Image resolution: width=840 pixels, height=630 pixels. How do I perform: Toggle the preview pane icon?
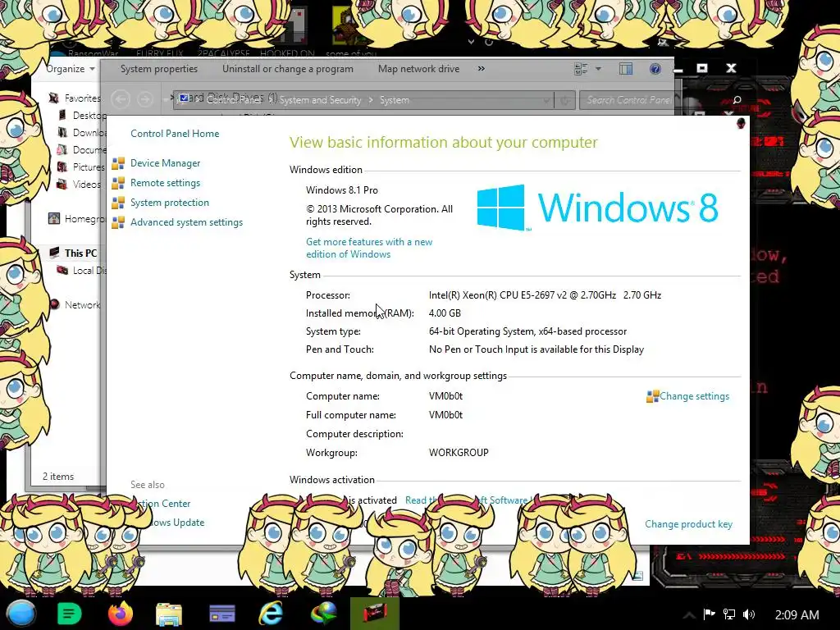coord(625,69)
